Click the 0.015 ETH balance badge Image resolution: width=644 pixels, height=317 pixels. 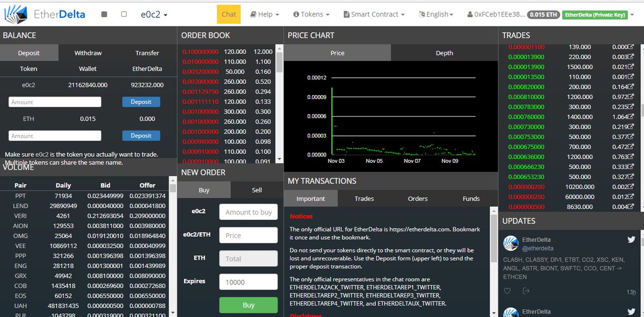tap(544, 15)
